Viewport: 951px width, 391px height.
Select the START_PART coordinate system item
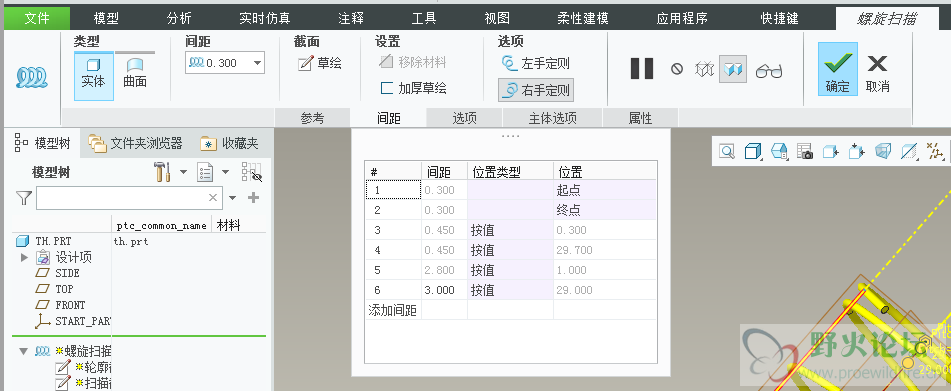(82, 321)
